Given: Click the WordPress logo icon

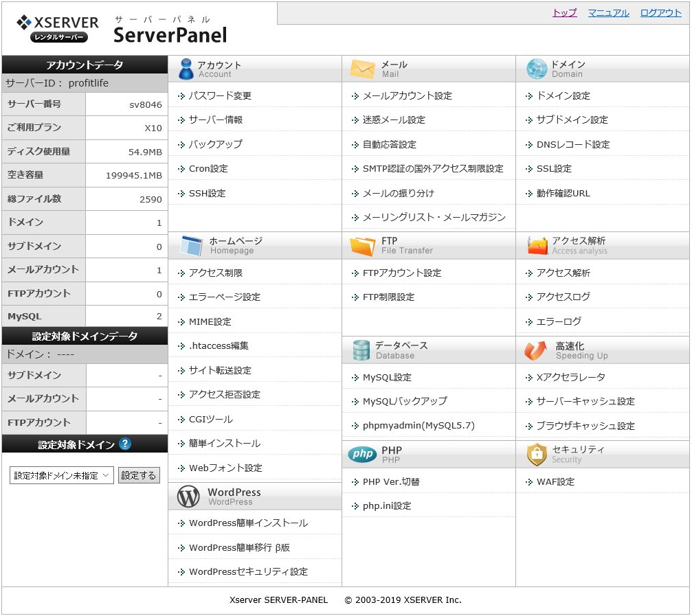Looking at the screenshot, I should (188, 497).
